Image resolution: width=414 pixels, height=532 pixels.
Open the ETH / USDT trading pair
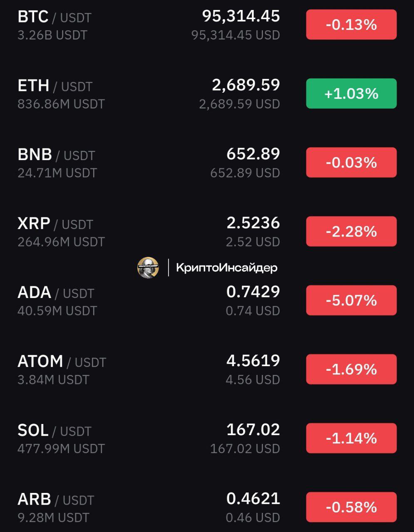55,86
